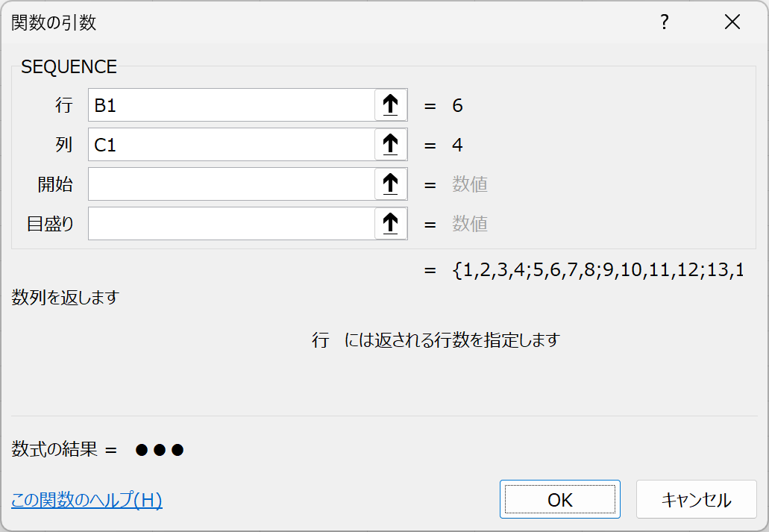Open the question mark help icon
The image size is (769, 532).
664,22
